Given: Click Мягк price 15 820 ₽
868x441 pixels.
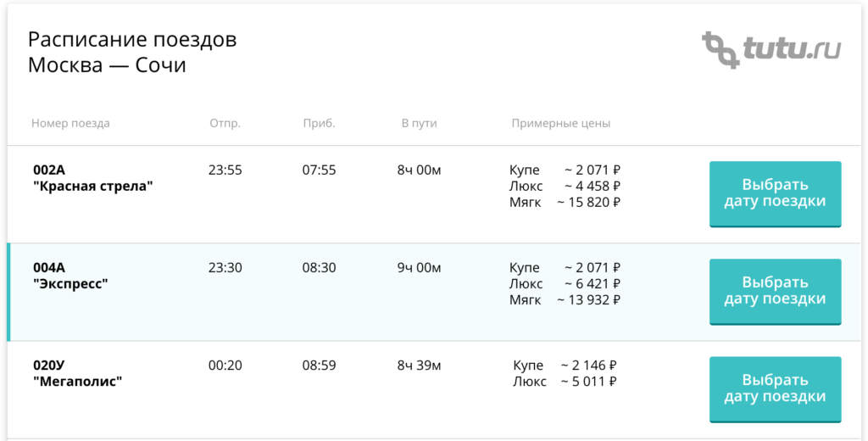Looking at the screenshot, I should [x=589, y=203].
